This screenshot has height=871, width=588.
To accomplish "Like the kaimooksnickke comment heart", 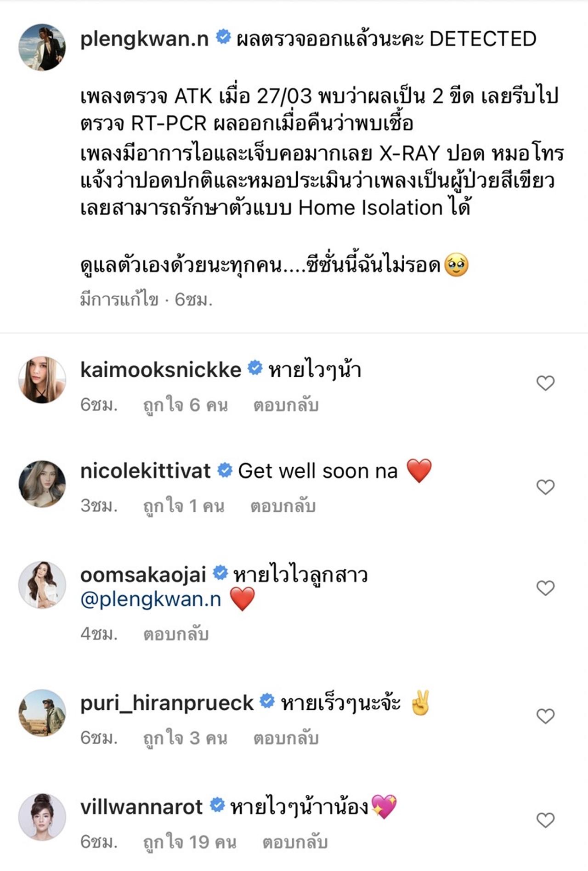I will click(545, 383).
